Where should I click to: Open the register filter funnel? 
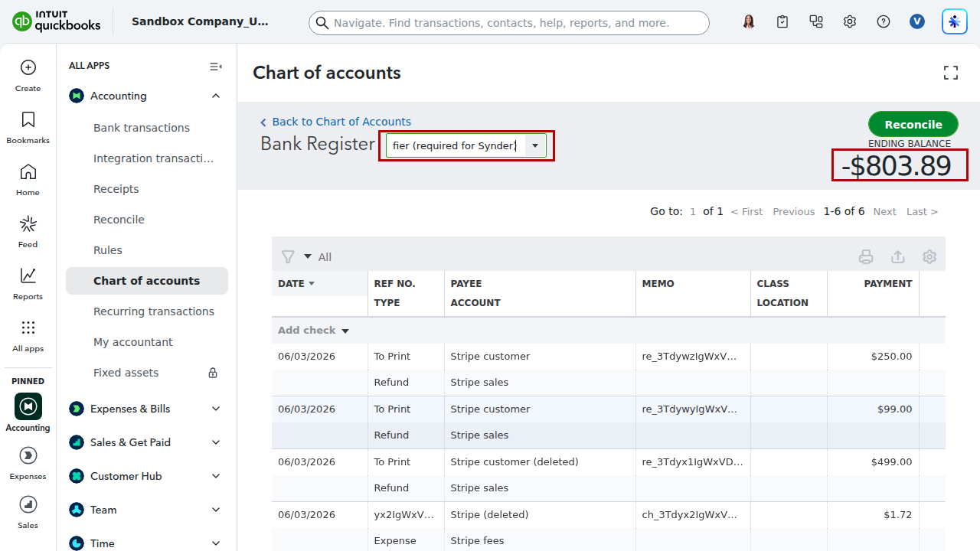288,257
